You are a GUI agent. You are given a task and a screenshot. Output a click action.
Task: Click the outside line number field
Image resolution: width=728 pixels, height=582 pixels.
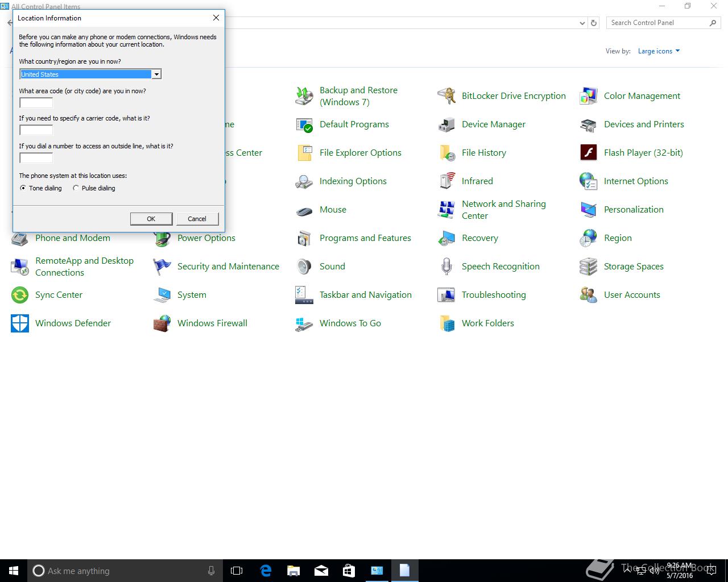(x=36, y=158)
